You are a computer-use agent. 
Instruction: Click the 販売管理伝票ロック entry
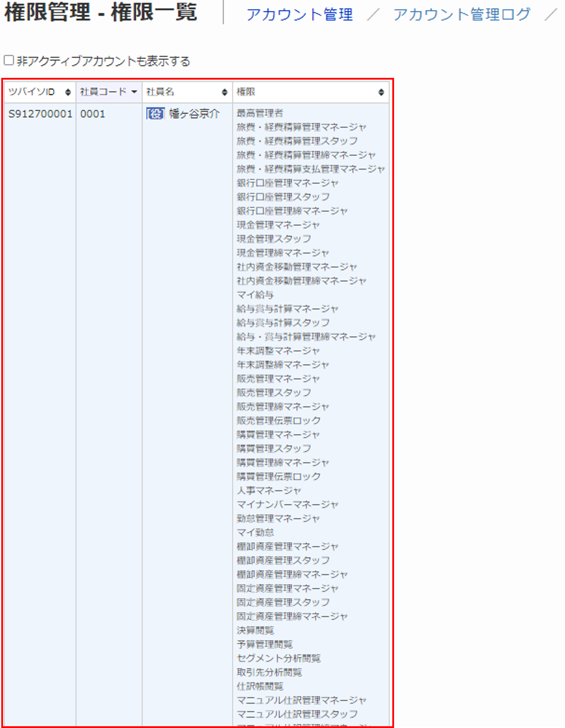[279, 421]
